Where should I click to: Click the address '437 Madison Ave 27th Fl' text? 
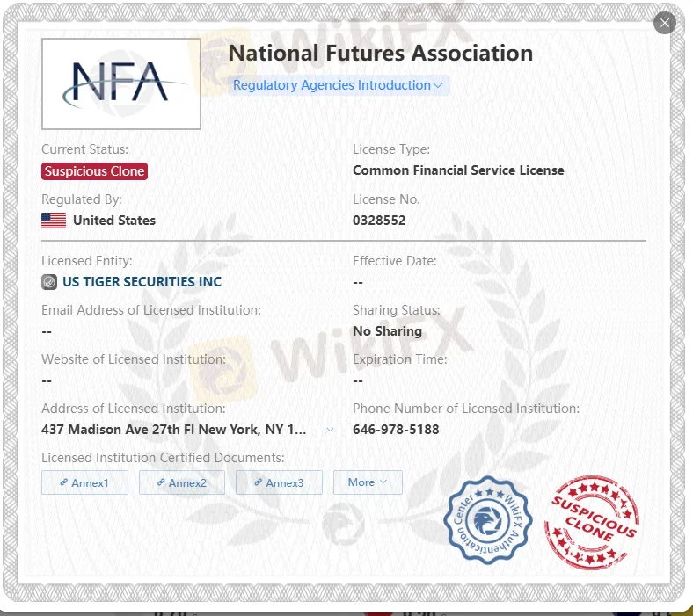click(173, 430)
